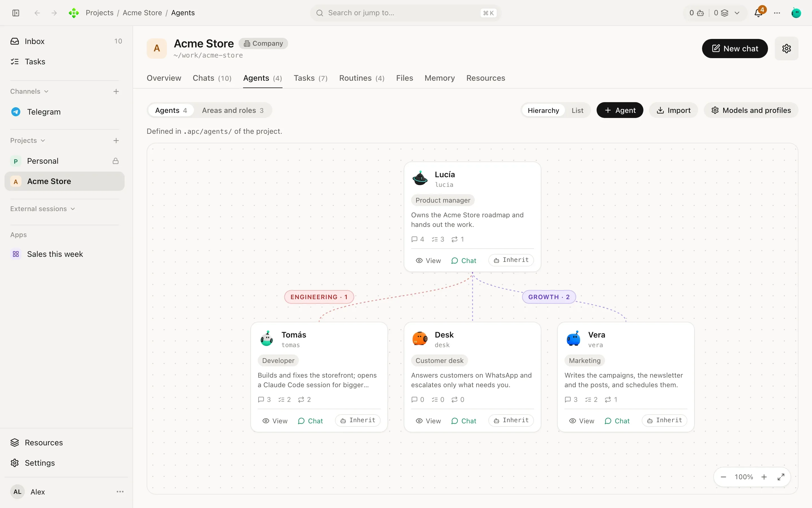The height and width of the screenshot is (508, 812).
Task: Click Lucía's agent avatar
Action: click(420, 178)
